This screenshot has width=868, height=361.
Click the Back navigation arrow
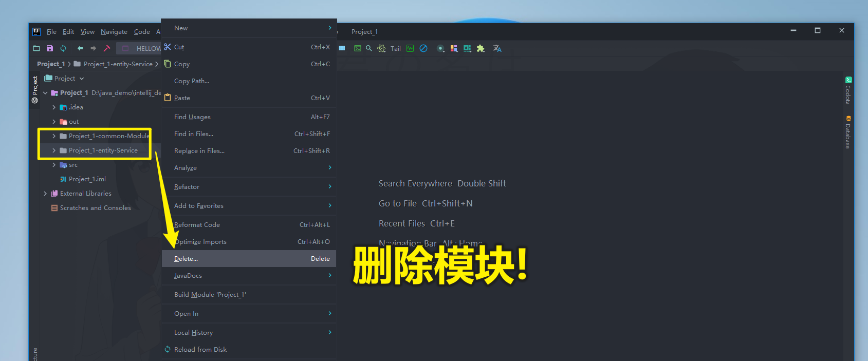coord(80,48)
